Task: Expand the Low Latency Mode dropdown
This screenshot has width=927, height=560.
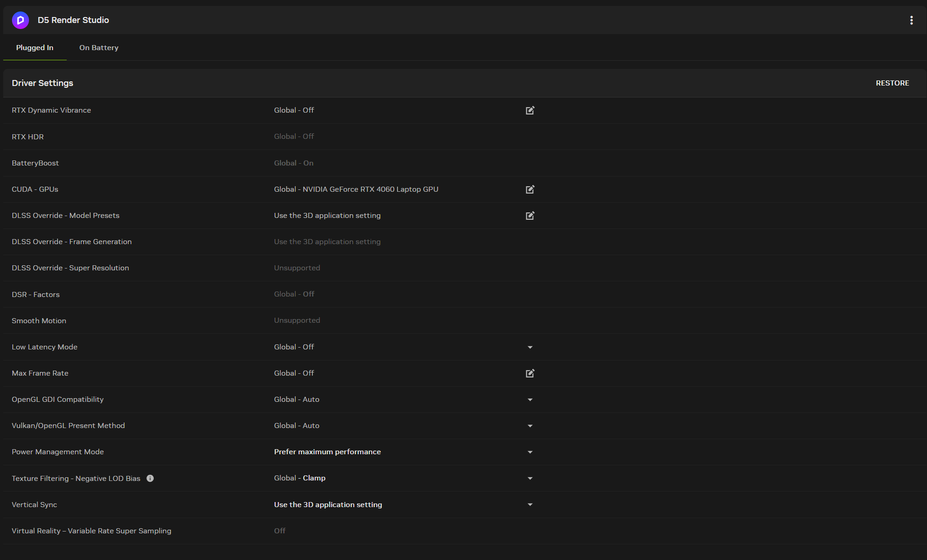Action: coord(530,347)
